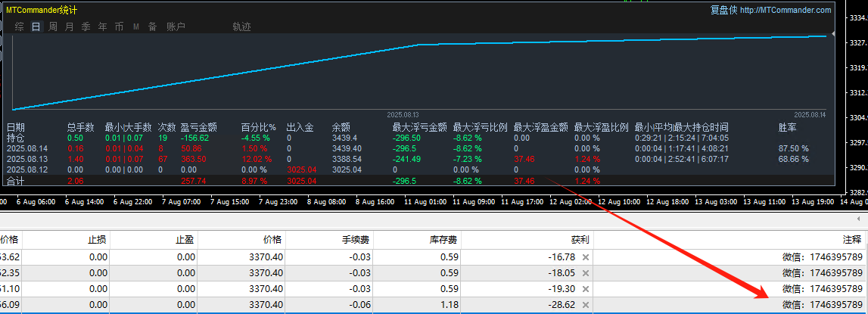Viewport: 868px width, 314px height.
Task: Switch to the 周 weekly tab
Action: click(x=52, y=26)
